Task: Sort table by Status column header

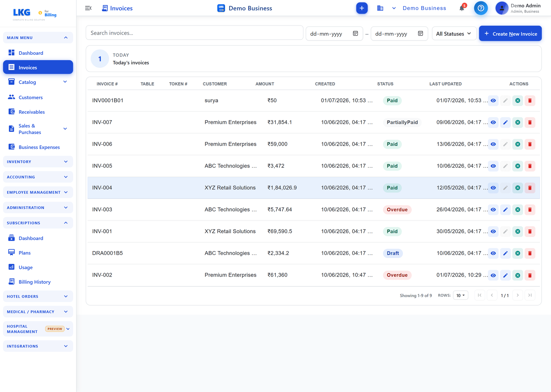Action: tap(385, 84)
